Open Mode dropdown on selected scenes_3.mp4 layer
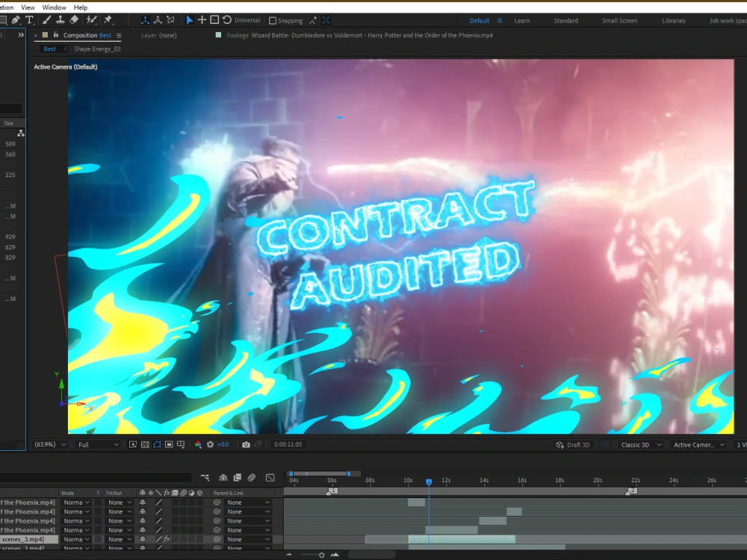 click(77, 540)
